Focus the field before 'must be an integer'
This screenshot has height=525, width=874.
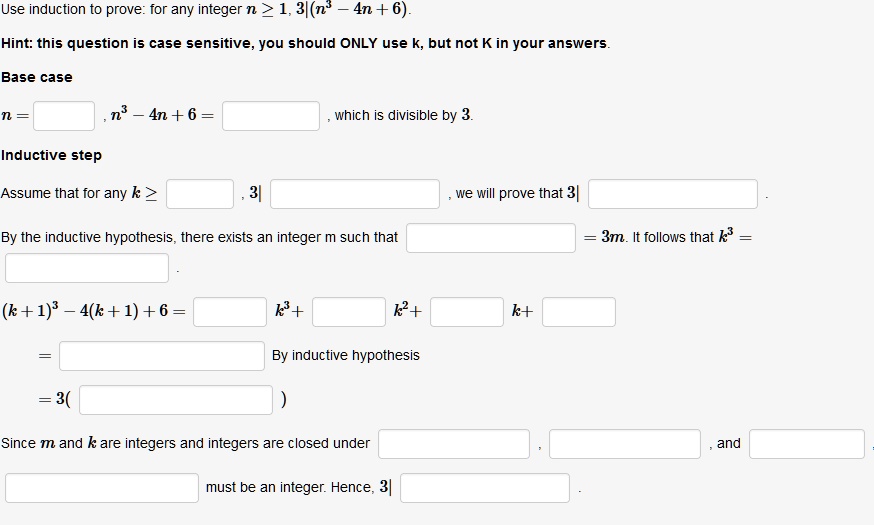102,488
